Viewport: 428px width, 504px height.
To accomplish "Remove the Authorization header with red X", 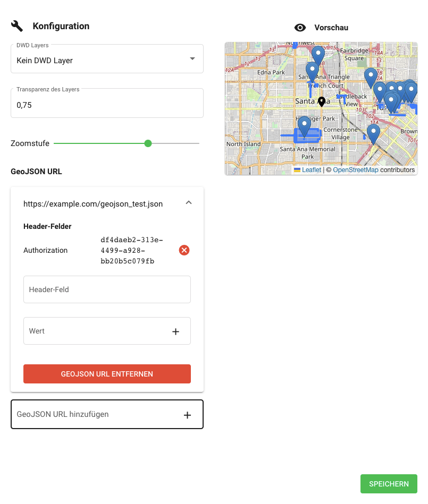I will pyautogui.click(x=184, y=250).
